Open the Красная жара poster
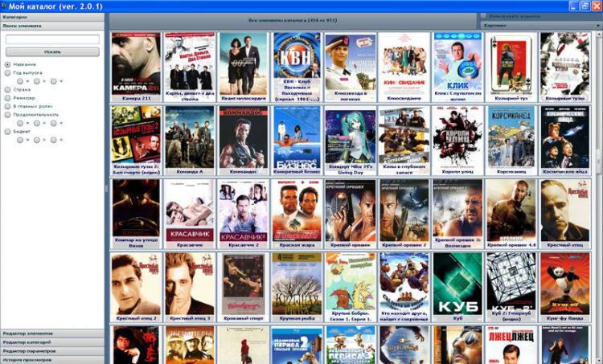Screen dimensions: 603x364 point(297,211)
